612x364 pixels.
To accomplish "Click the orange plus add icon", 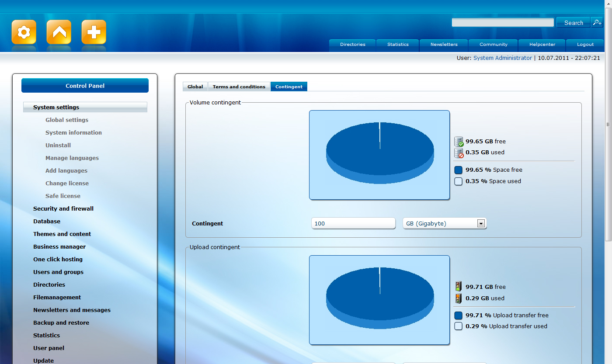I will 94,32.
